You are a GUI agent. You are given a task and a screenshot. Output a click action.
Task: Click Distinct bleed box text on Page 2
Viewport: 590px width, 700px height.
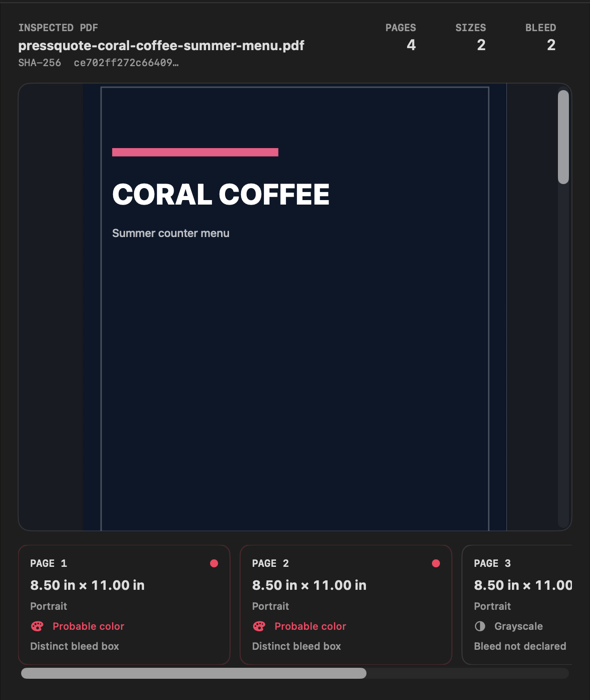(x=296, y=646)
